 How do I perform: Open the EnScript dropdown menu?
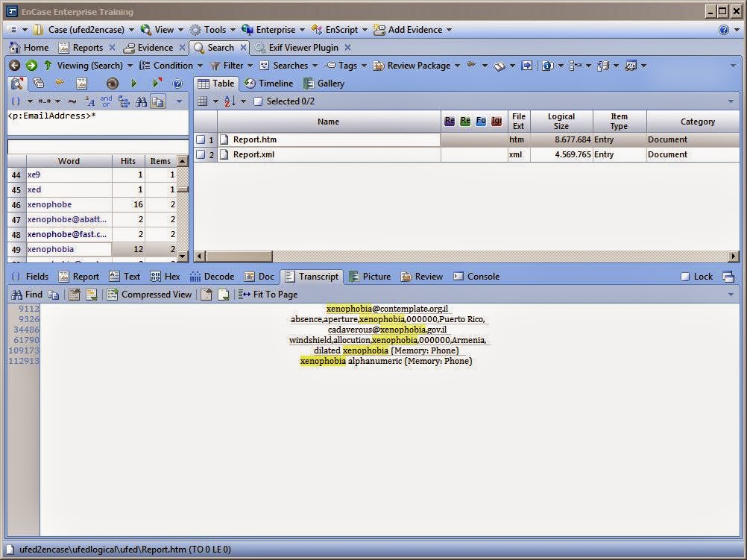point(339,30)
